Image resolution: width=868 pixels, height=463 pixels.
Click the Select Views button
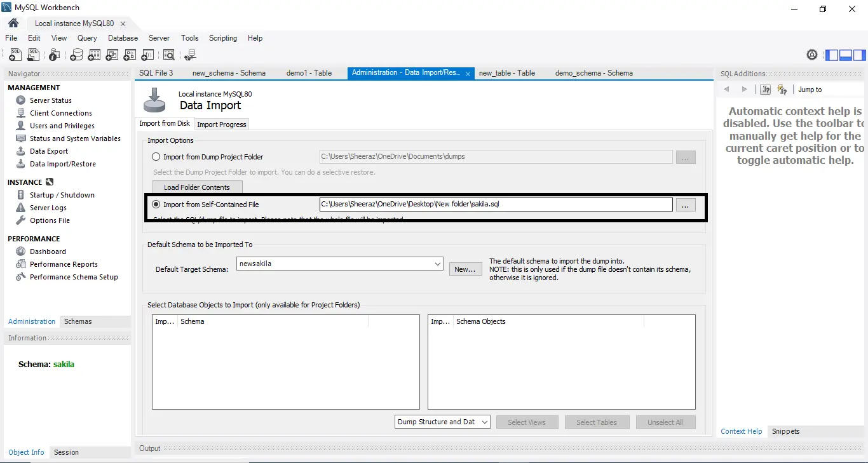(x=526, y=422)
